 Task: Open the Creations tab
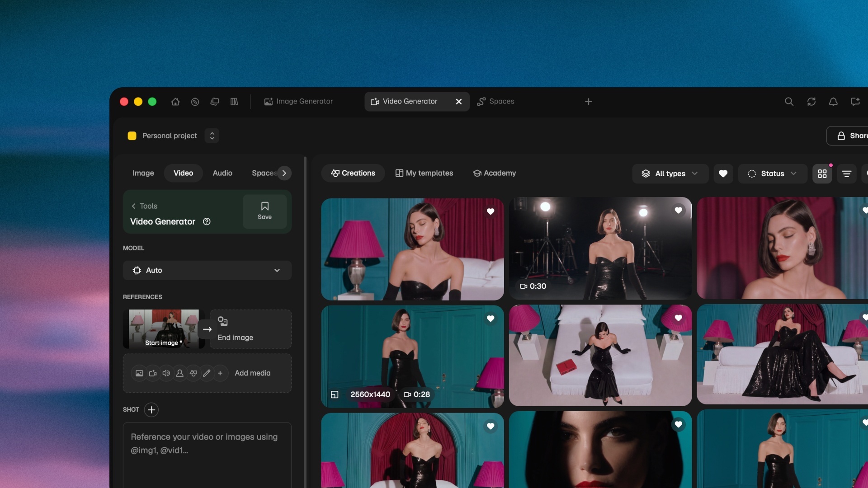click(353, 173)
